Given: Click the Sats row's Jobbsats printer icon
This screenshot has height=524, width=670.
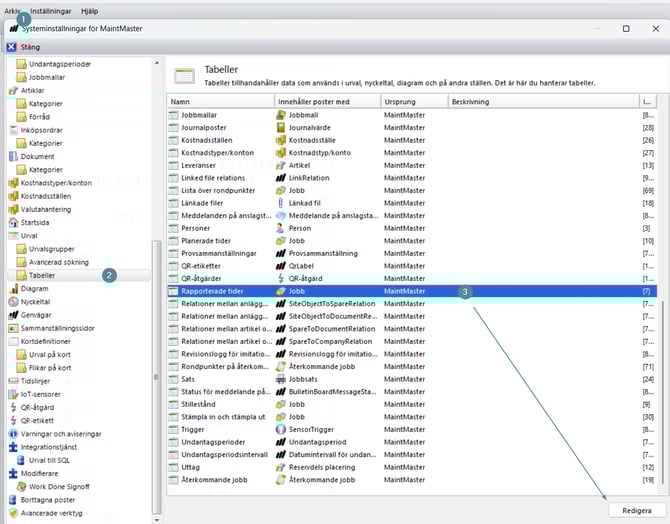Looking at the screenshot, I should point(281,379).
